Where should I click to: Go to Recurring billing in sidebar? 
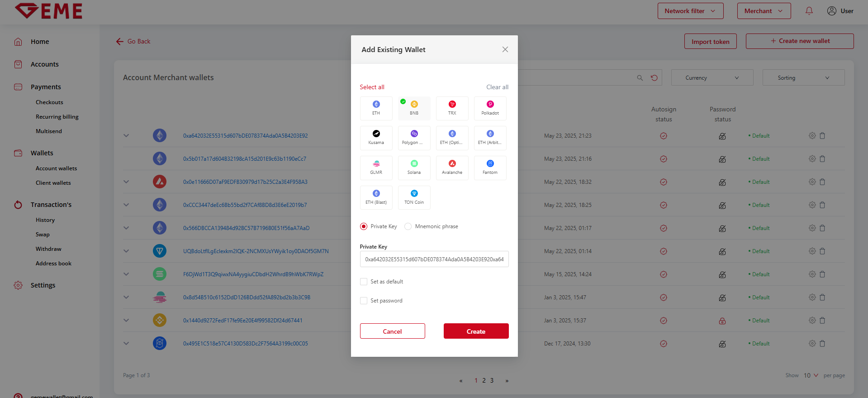tap(57, 117)
